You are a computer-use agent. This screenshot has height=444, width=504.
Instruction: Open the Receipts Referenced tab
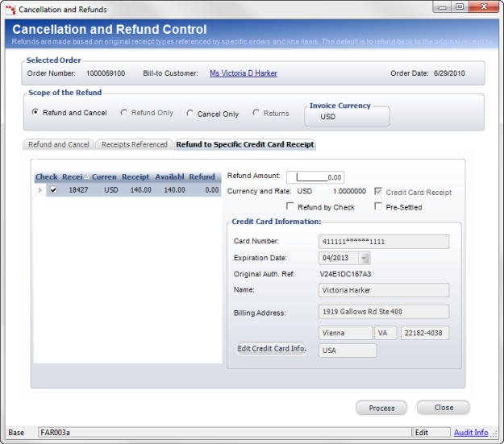pos(134,145)
